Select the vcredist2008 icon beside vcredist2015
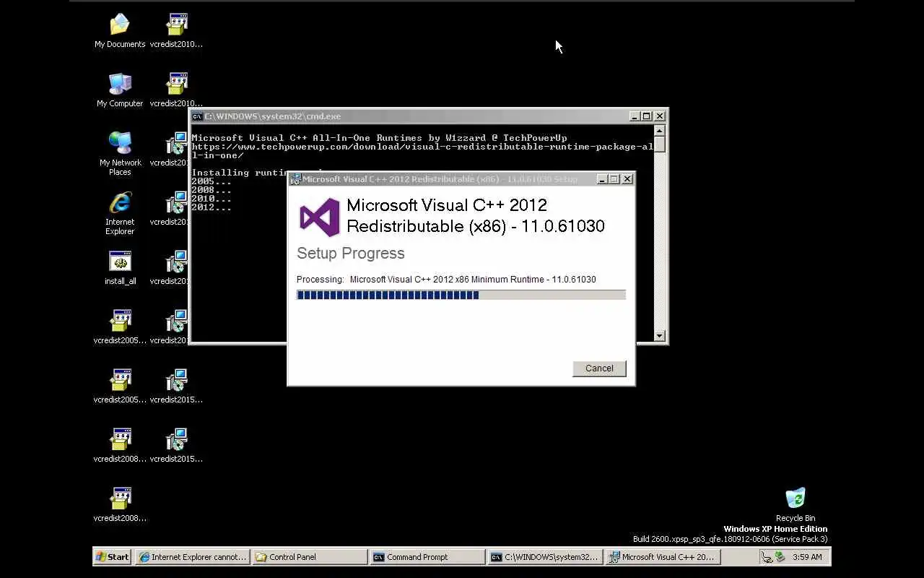Image resolution: width=924 pixels, height=578 pixels. coord(120,445)
